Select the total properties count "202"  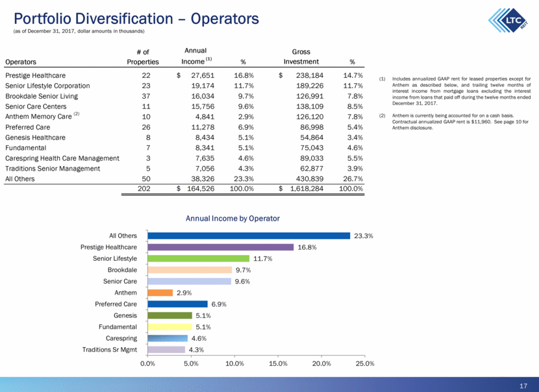(x=144, y=189)
